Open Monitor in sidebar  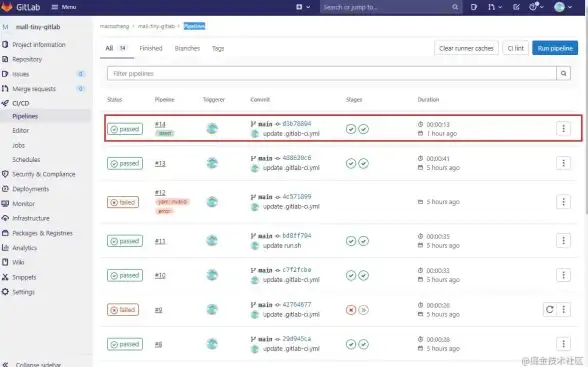[x=23, y=204]
